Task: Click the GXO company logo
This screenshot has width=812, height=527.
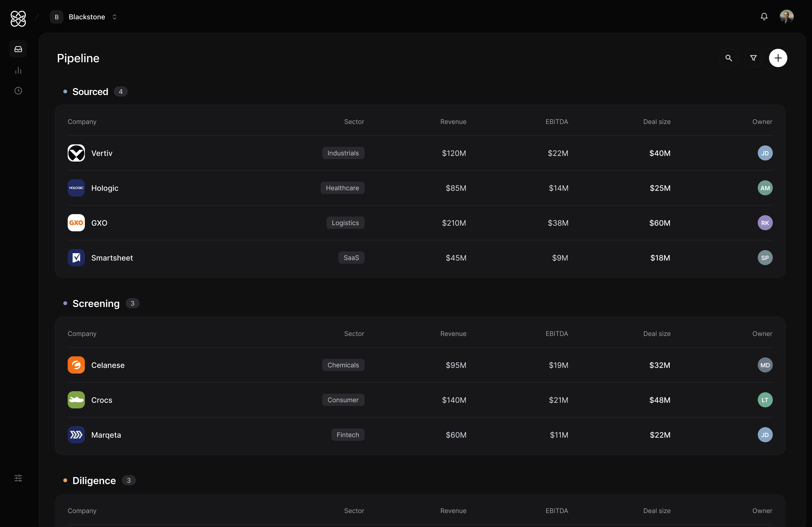Action: 76,223
